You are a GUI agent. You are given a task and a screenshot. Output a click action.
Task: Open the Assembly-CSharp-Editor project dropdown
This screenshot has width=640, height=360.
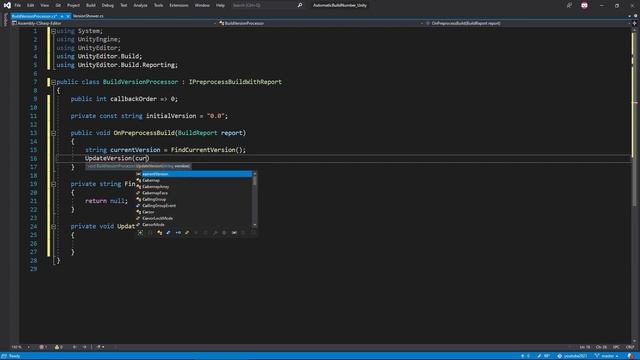coord(114,23)
